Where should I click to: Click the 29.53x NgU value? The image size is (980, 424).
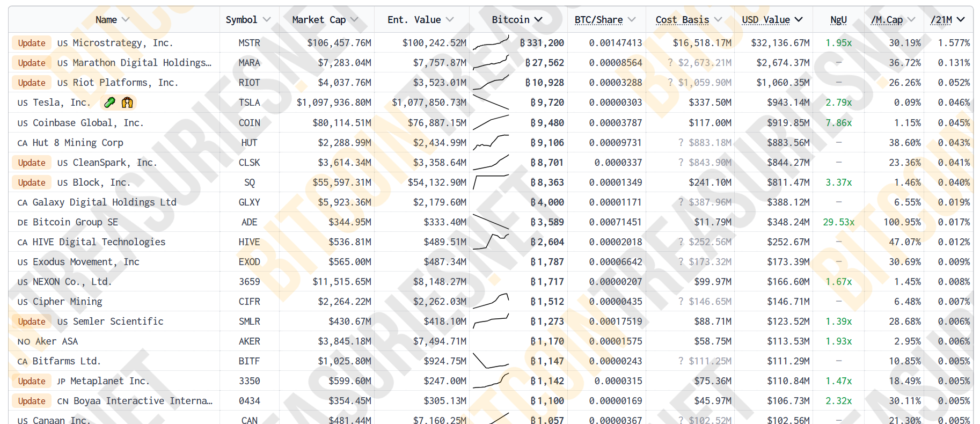click(839, 222)
